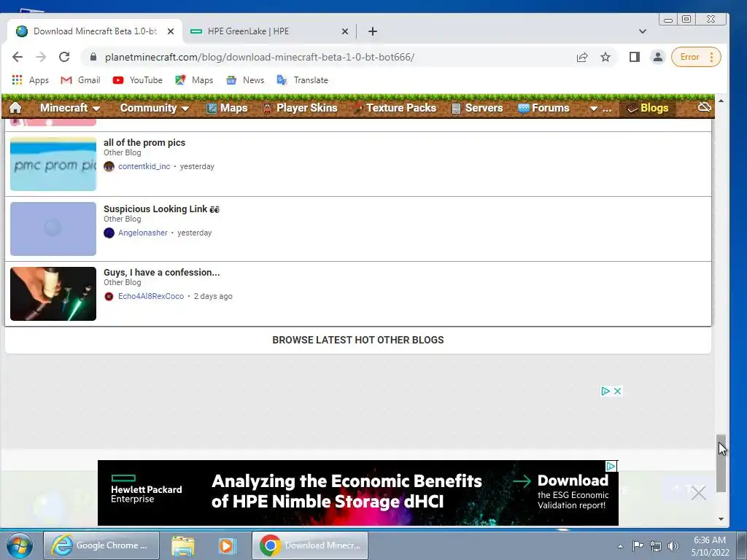Click scrollbar up arrow
Image resolution: width=747 pixels, height=560 pixels.
point(721,101)
